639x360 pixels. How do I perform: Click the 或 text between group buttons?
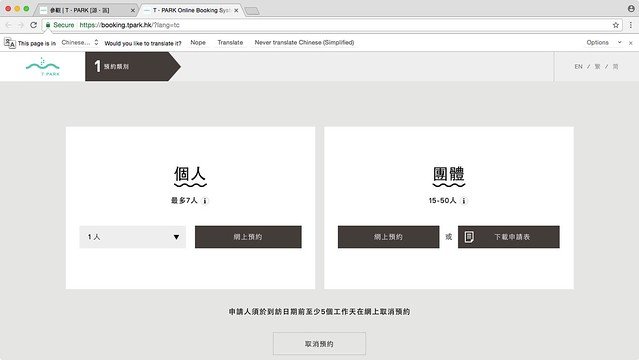449,237
